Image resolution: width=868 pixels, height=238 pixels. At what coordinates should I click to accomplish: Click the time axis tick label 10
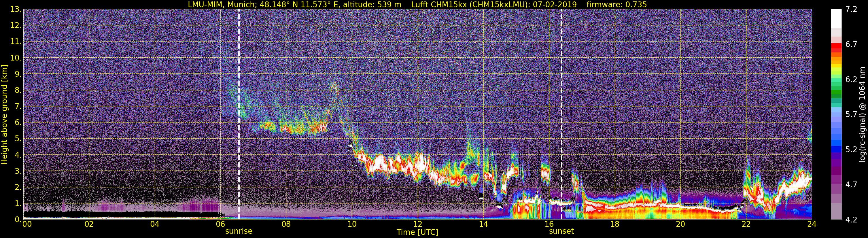(352, 224)
